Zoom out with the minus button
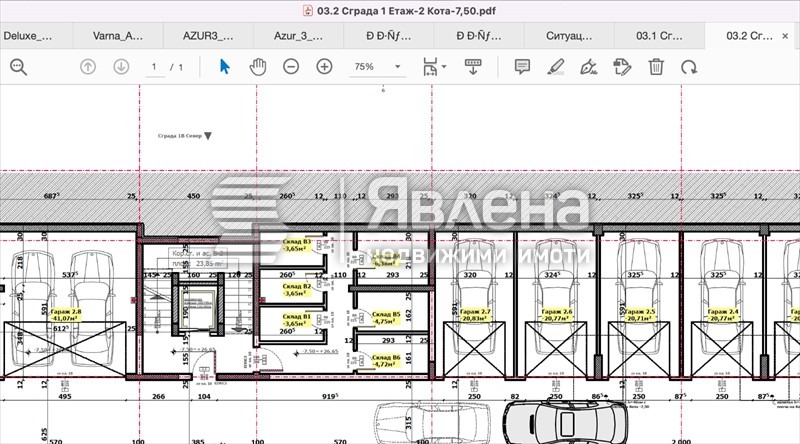800x444 pixels. coord(291,67)
